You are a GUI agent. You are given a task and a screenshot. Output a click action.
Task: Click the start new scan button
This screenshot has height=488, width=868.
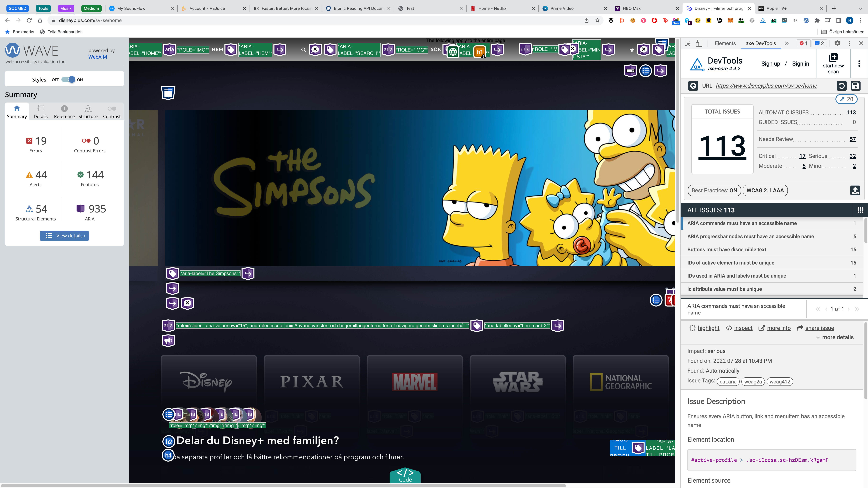click(833, 64)
